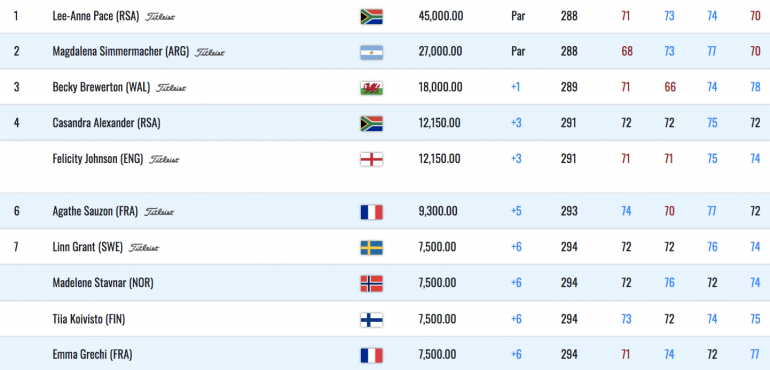Click the Welsh dragon flag icon
This screenshot has height=370, width=770.
click(371, 88)
